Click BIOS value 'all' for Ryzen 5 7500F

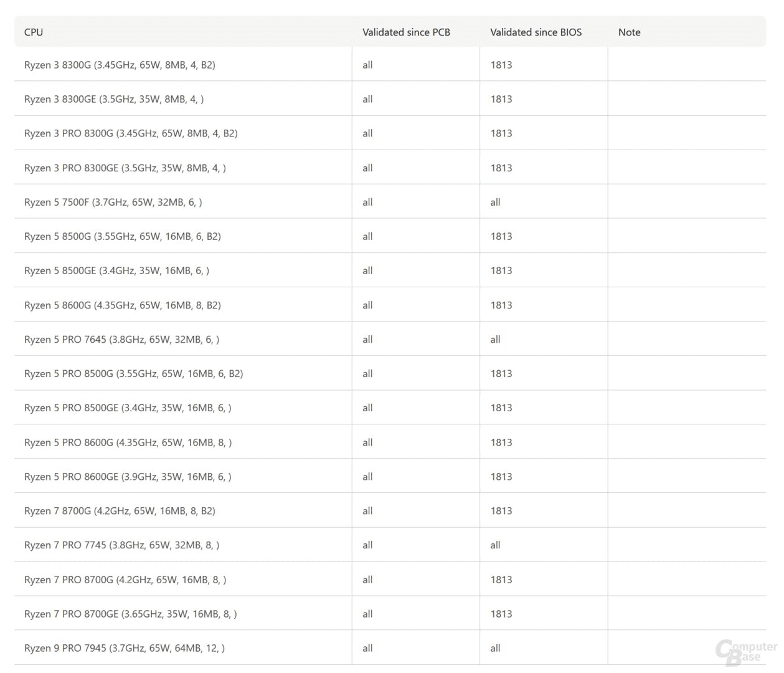pyautogui.click(x=495, y=202)
